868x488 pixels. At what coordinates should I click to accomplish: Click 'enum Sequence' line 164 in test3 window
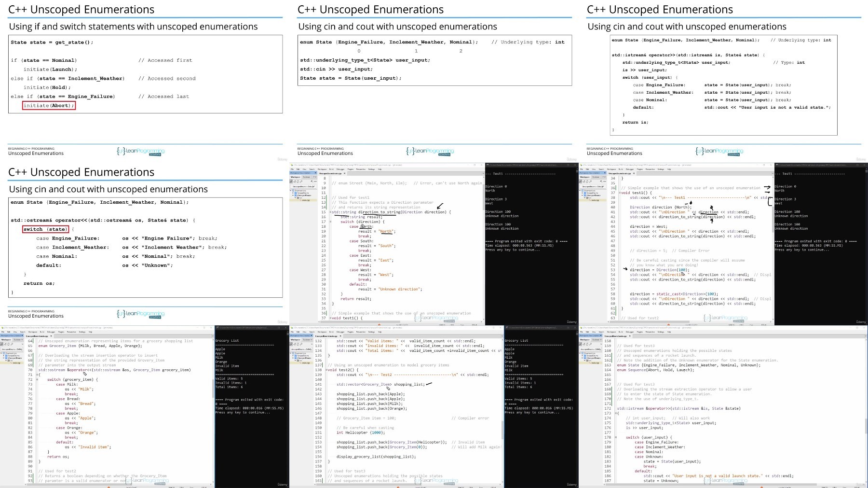pyautogui.click(x=656, y=370)
